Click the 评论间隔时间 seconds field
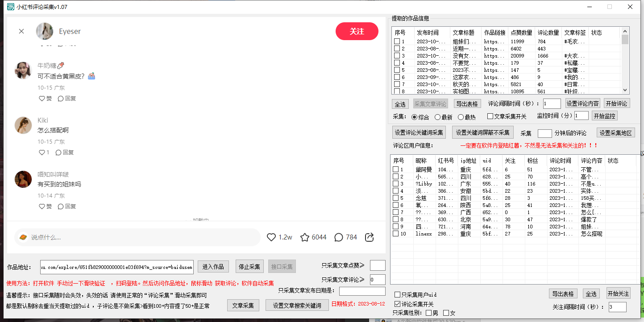 [552, 103]
